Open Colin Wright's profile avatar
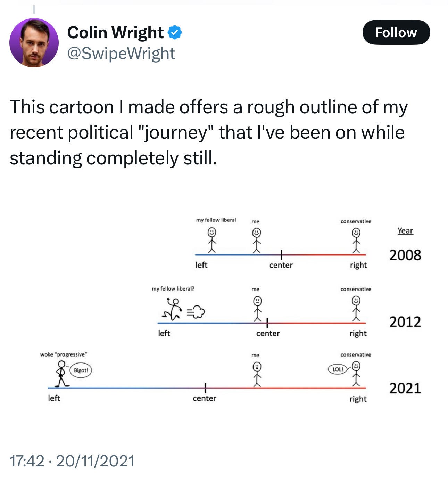 (x=34, y=43)
